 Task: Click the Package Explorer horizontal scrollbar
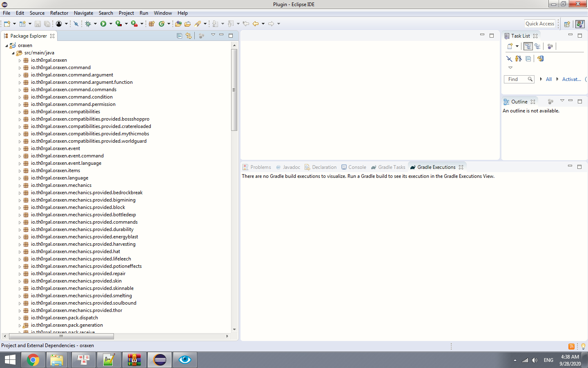(61, 337)
